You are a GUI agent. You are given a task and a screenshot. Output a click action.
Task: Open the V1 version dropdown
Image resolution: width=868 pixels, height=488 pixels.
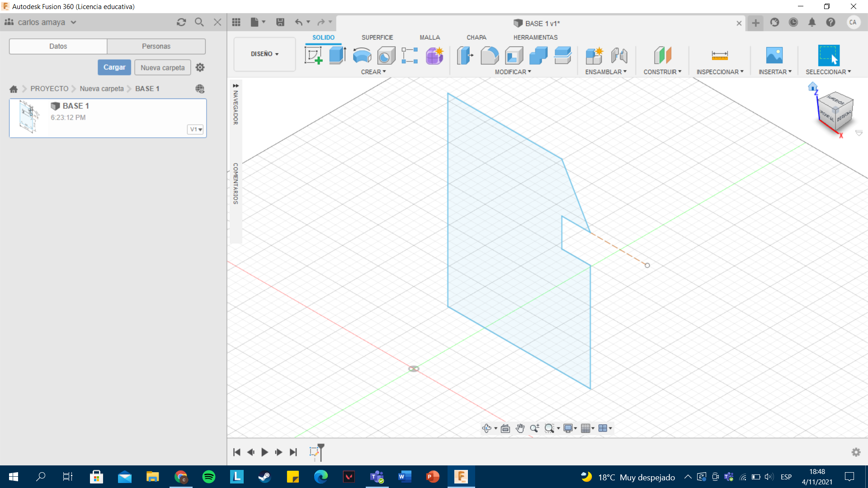196,129
